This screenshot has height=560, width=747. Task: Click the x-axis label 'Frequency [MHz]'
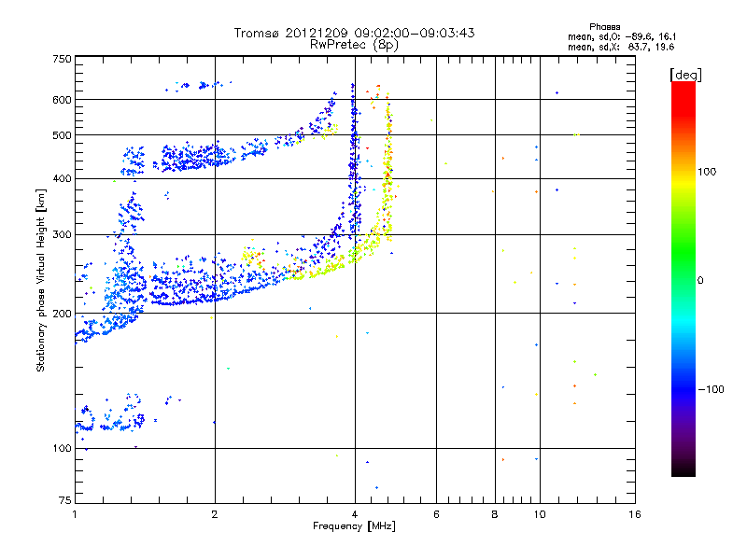click(x=354, y=526)
